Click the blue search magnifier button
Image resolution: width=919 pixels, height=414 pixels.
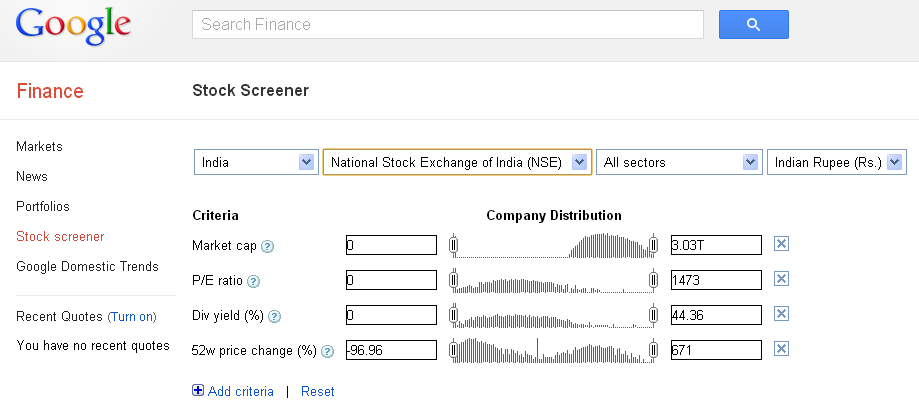753,25
